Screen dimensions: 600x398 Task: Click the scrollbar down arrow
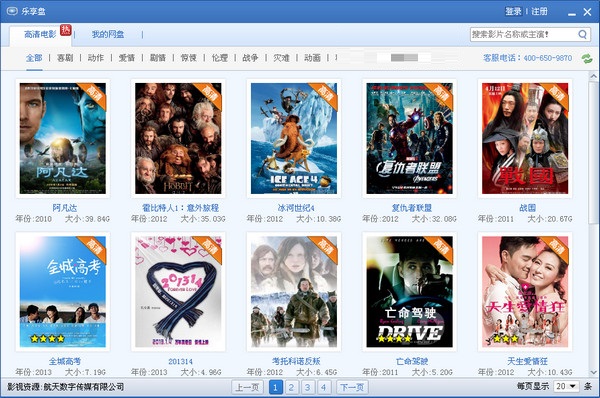coord(593,372)
